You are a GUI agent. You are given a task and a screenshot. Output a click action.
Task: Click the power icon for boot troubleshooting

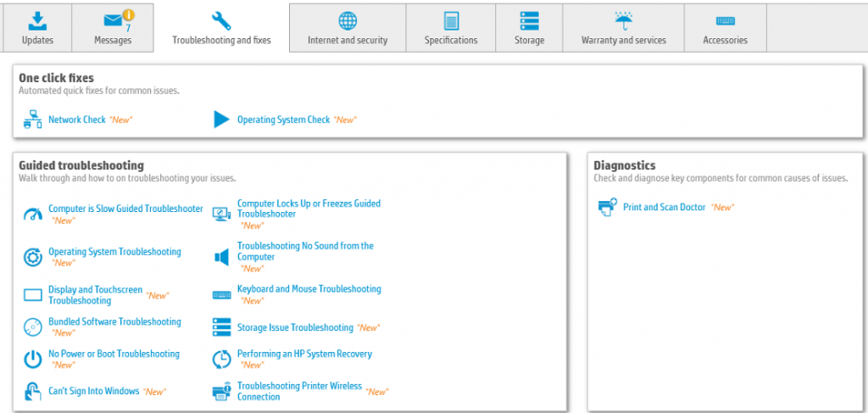32,359
